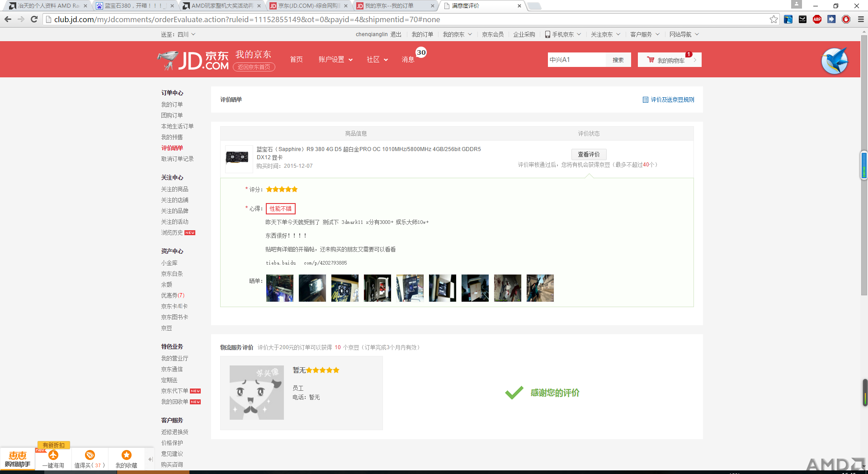Click the blue bird avatar icon

pyautogui.click(x=835, y=61)
